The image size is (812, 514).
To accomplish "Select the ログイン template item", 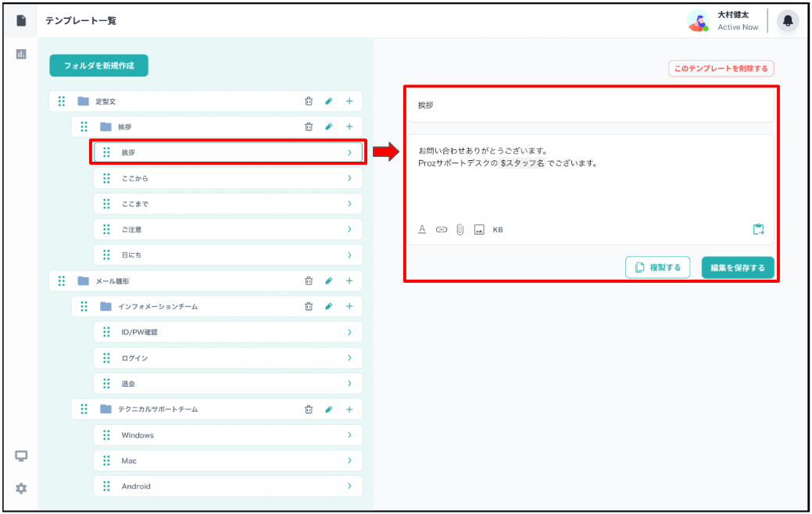I will click(x=227, y=359).
